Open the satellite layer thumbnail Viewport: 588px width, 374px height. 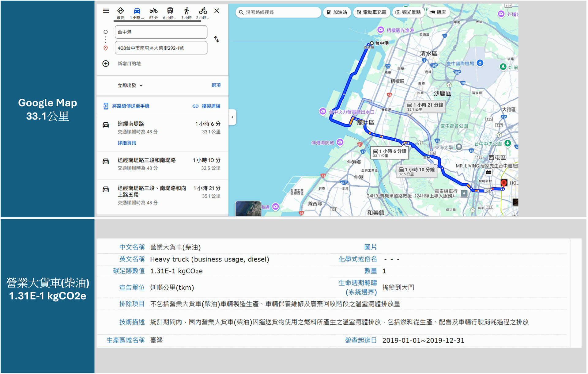pyautogui.click(x=248, y=209)
